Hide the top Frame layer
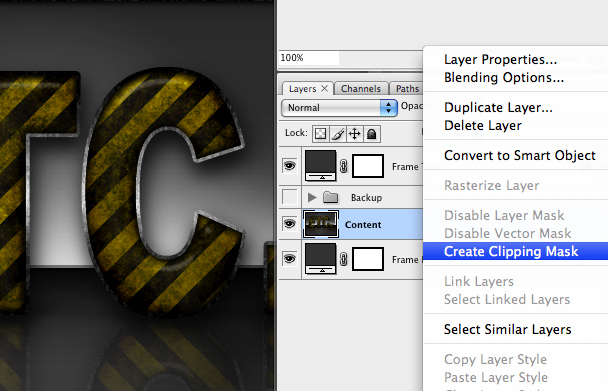 (x=289, y=166)
